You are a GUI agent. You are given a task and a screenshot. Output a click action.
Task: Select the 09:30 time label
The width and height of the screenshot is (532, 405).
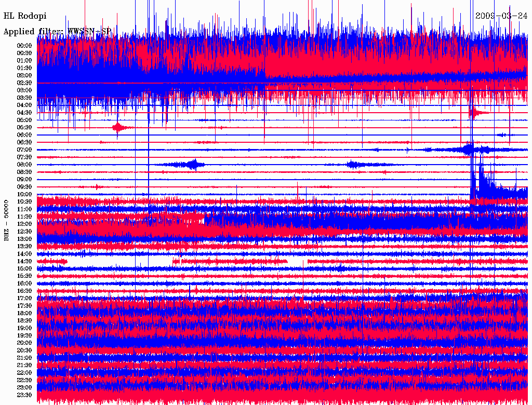point(24,187)
